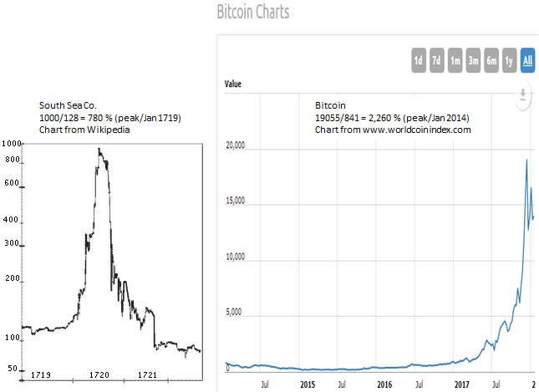Image resolution: width=539 pixels, height=392 pixels.
Task: Set chart period to 3m
Action: click(x=473, y=59)
